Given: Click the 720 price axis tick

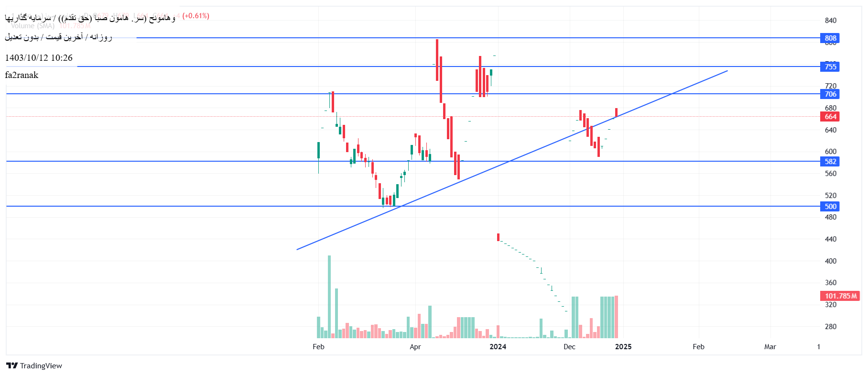Looking at the screenshot, I should tap(831, 86).
